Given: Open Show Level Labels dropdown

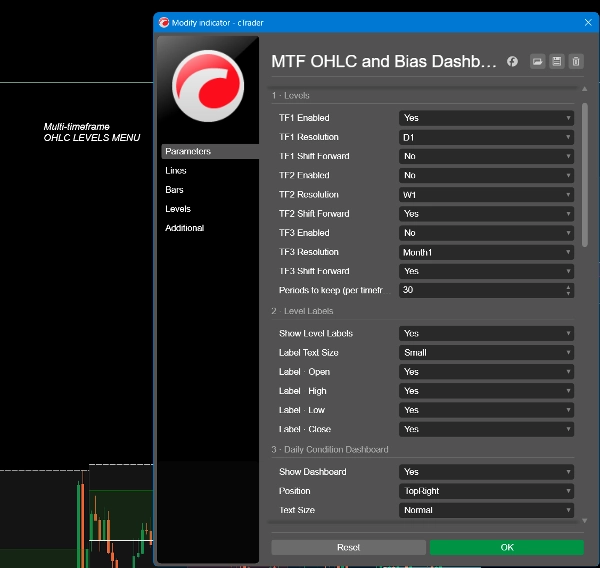Looking at the screenshot, I should (486, 333).
